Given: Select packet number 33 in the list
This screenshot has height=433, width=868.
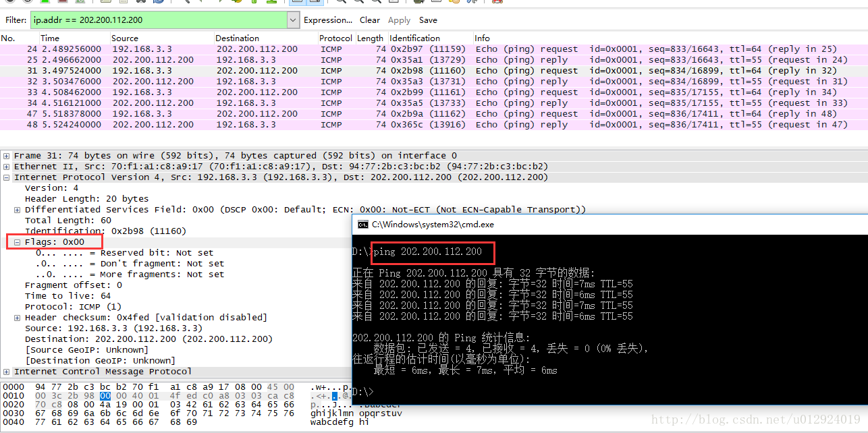Looking at the screenshot, I should [434, 92].
